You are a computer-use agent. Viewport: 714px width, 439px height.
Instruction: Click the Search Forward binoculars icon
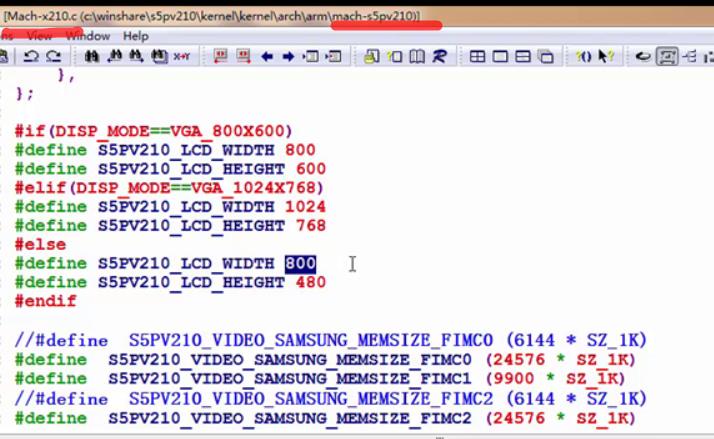point(136,56)
